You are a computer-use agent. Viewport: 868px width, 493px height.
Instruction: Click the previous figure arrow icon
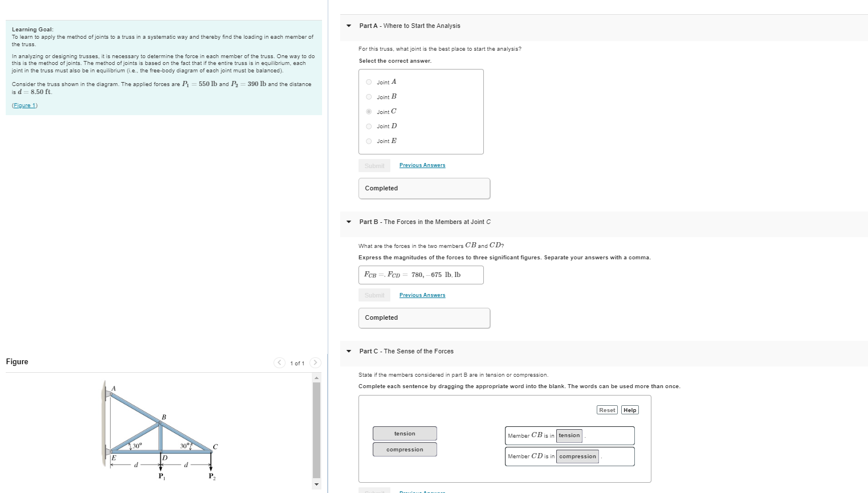pos(279,362)
